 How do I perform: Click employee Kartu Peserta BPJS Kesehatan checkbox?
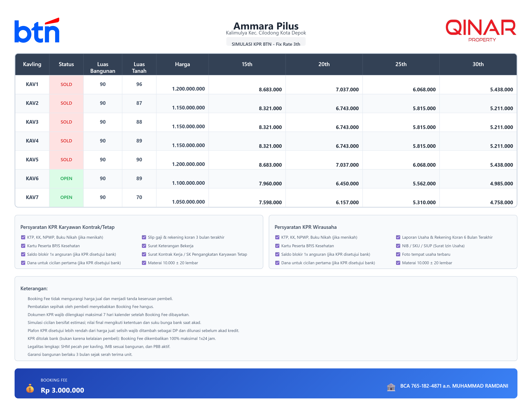(23, 246)
